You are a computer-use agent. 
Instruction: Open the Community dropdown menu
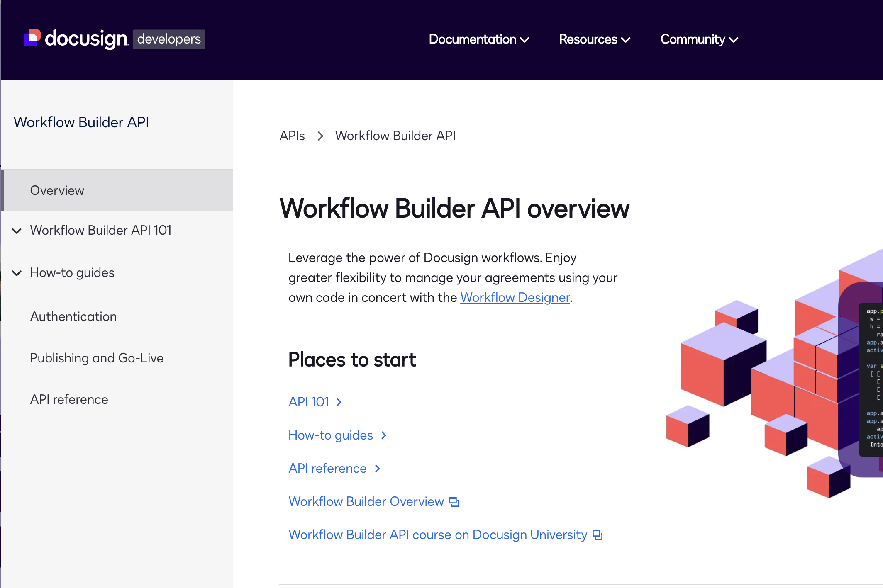coord(699,39)
